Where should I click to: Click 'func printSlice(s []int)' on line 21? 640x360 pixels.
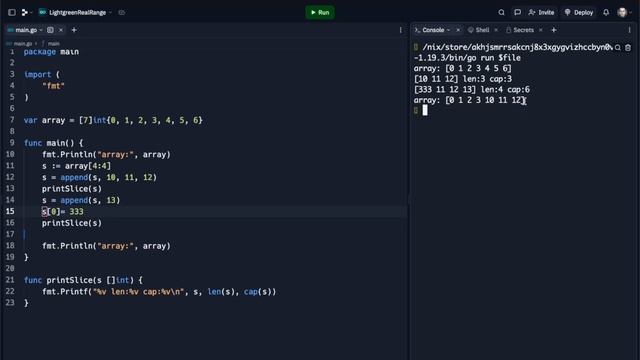[x=79, y=280]
